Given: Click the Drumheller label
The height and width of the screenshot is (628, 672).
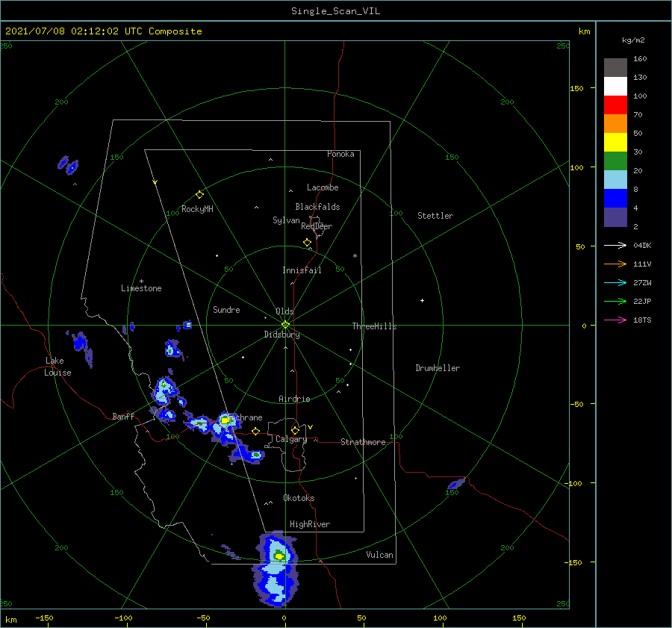Looking at the screenshot, I should [438, 368].
